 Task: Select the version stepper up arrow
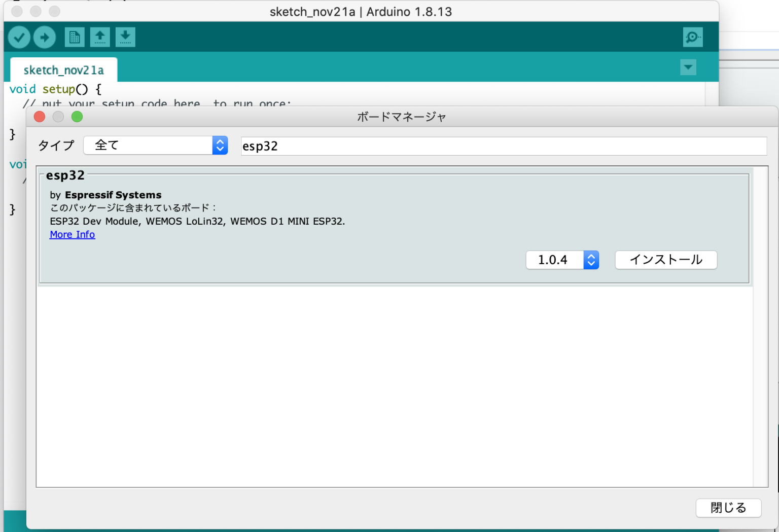coord(591,257)
